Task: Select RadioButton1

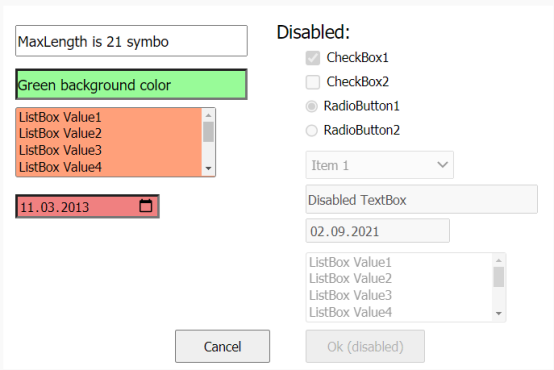Action: pos(311,106)
